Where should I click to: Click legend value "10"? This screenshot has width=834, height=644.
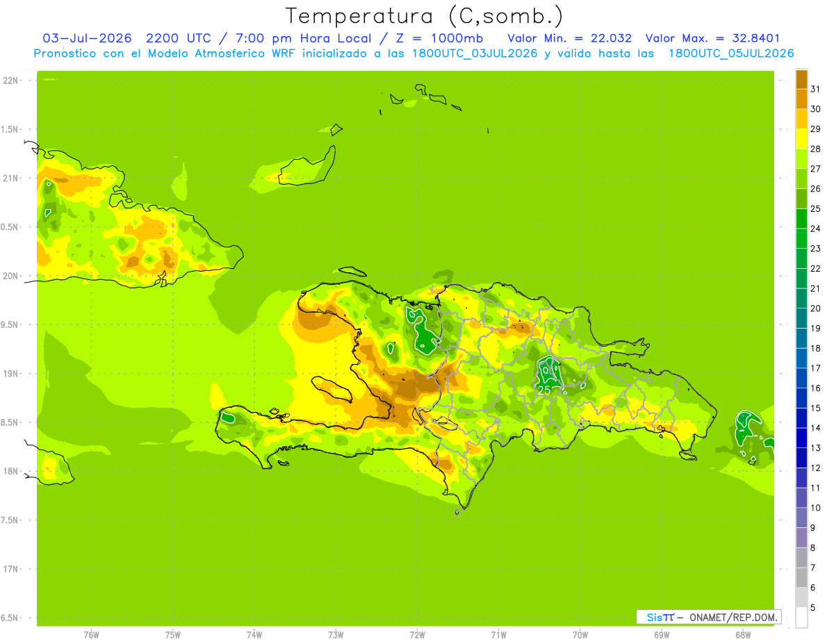click(815, 508)
